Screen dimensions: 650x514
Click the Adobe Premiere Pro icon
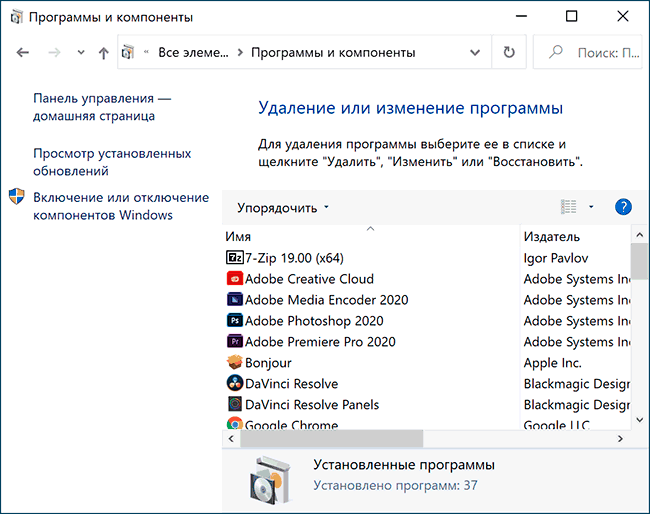click(x=235, y=341)
